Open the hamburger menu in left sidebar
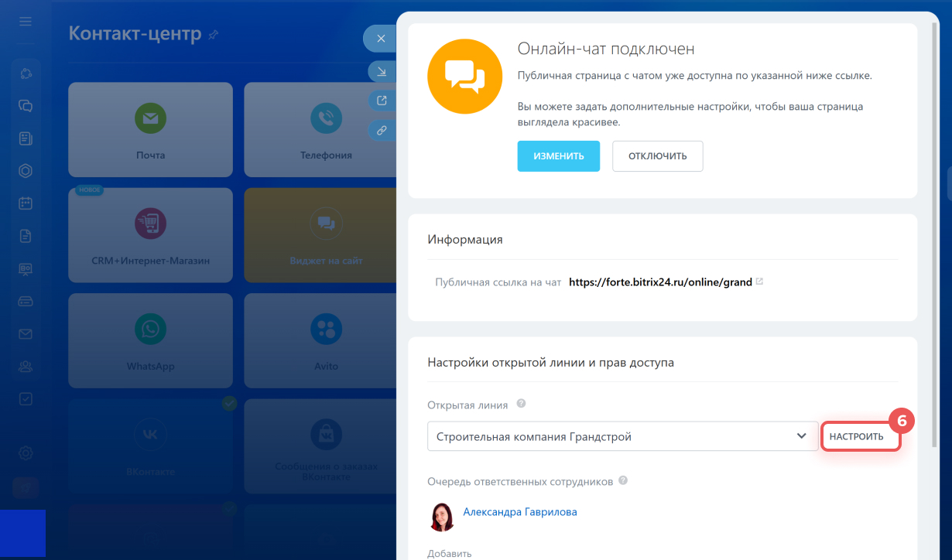 point(26,21)
